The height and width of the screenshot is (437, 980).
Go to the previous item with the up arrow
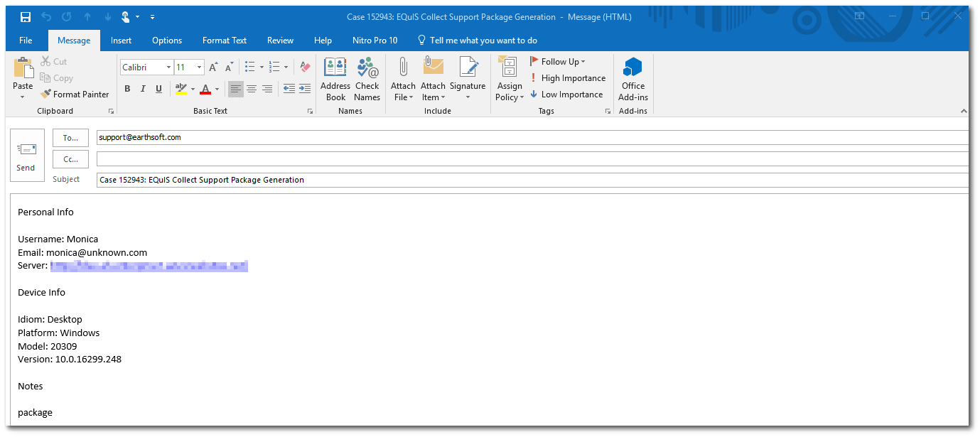[87, 16]
